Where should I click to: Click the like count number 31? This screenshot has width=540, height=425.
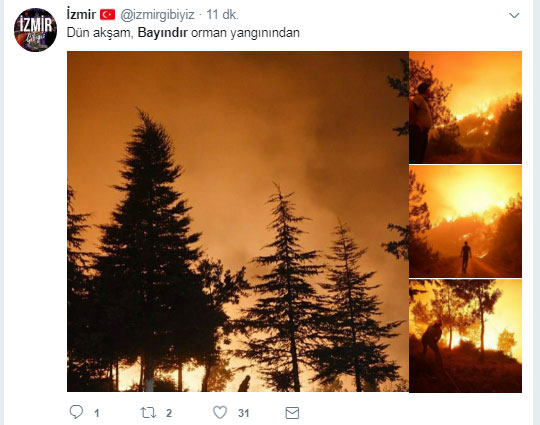click(x=243, y=413)
